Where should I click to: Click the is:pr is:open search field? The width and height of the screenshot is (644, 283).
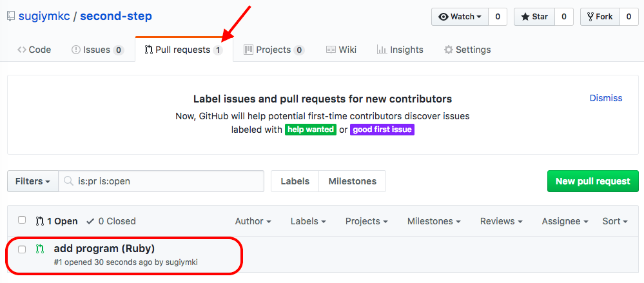pyautogui.click(x=168, y=181)
